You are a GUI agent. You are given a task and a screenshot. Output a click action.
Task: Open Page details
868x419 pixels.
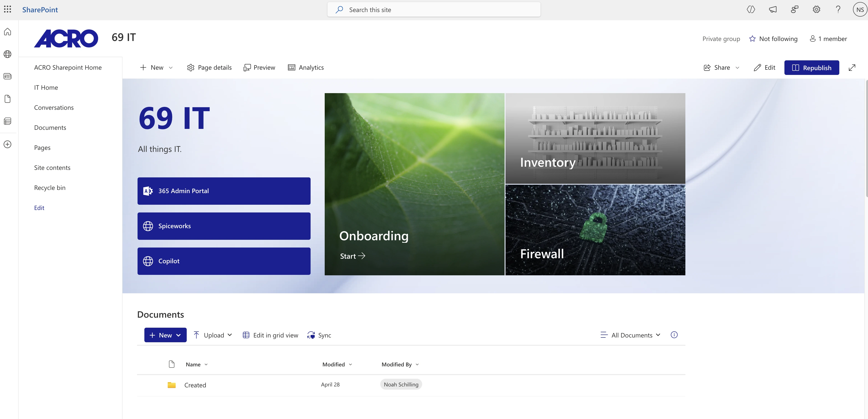click(x=209, y=67)
